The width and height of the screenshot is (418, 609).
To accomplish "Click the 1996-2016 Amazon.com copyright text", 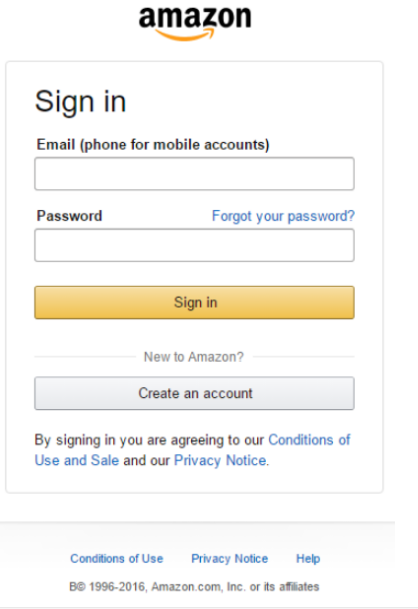I will pyautogui.click(x=194, y=586).
